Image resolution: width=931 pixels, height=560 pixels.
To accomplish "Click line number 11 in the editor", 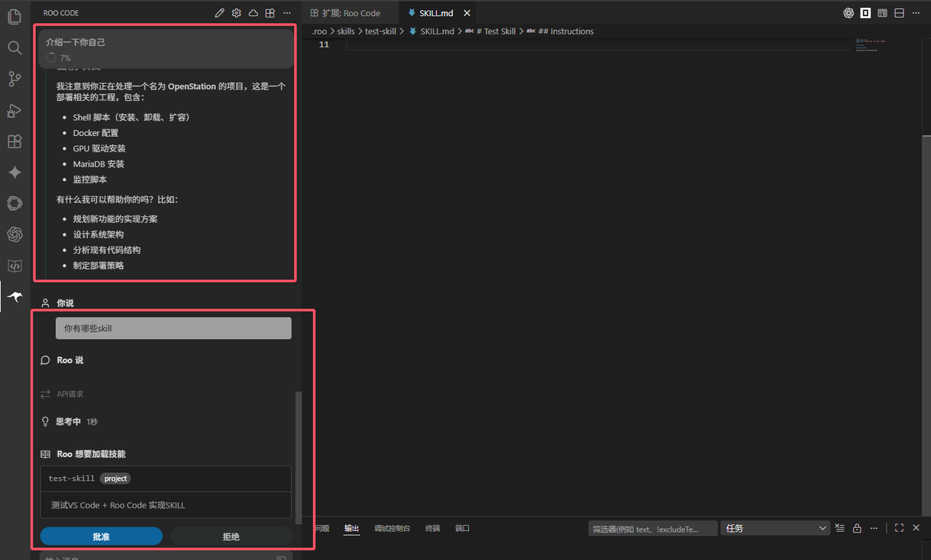I will tap(324, 44).
